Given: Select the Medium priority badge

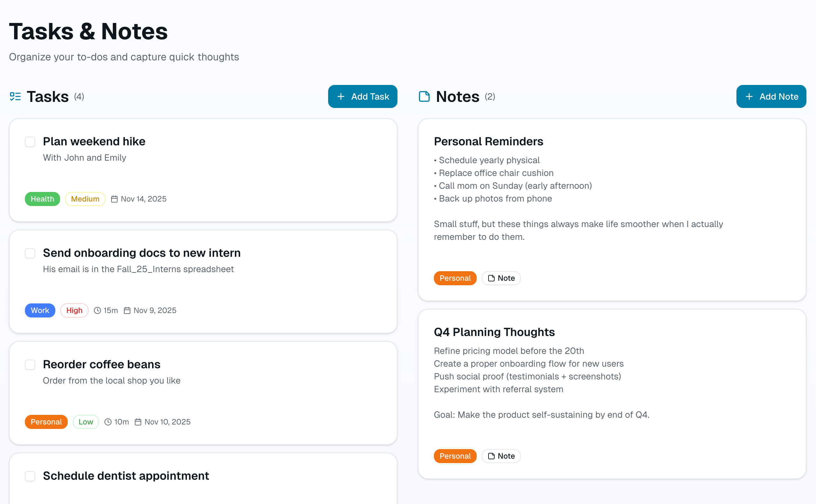Looking at the screenshot, I should point(85,199).
